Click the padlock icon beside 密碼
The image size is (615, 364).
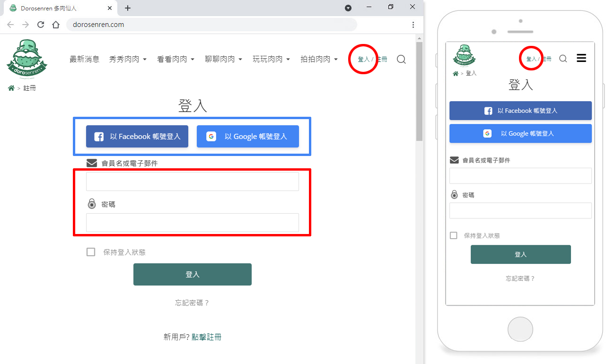(91, 203)
